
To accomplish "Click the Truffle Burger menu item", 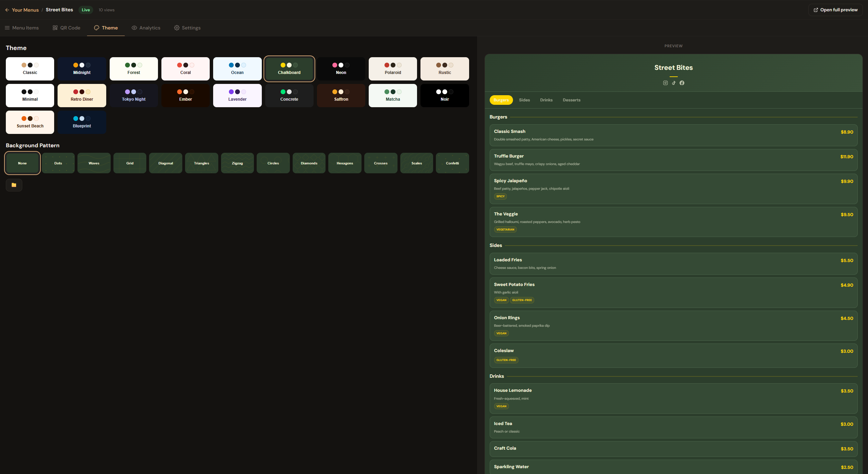I will tap(673, 160).
